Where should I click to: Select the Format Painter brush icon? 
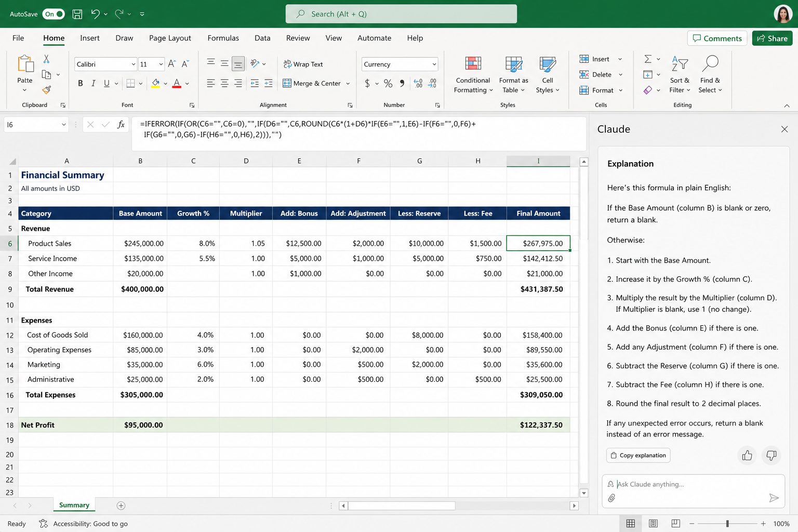pyautogui.click(x=46, y=90)
